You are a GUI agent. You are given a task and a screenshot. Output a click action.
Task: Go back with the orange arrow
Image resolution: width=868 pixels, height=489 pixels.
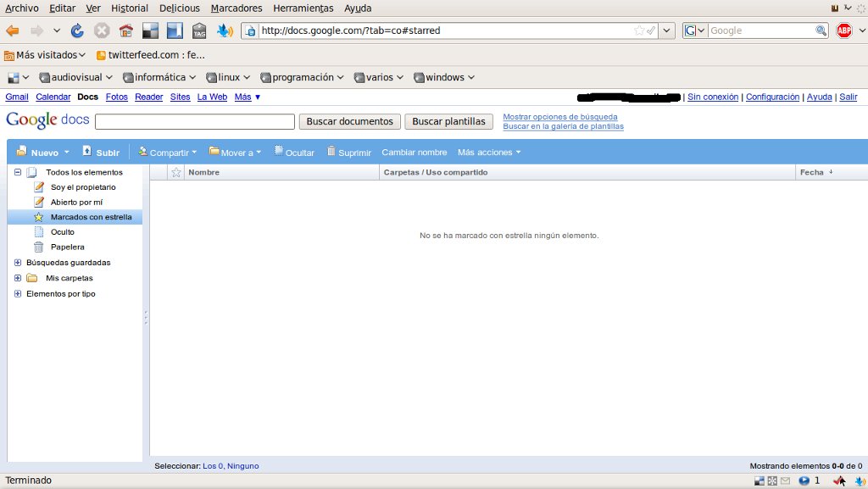pos(12,31)
